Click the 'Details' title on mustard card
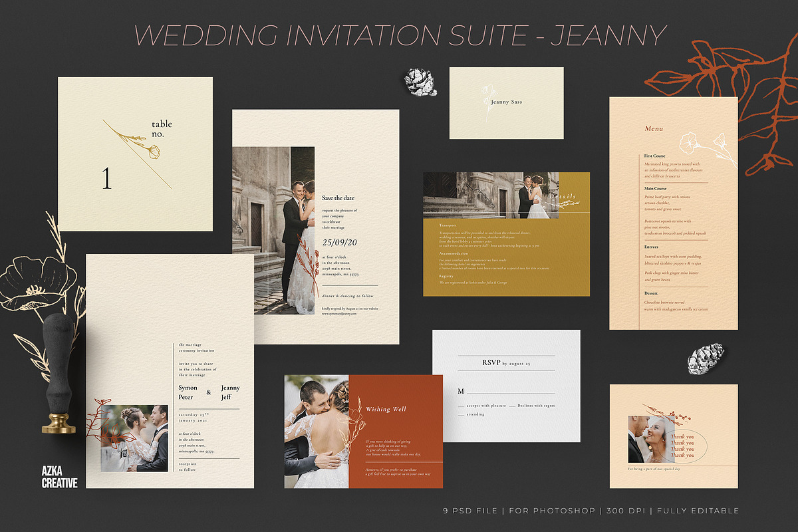 (563, 197)
